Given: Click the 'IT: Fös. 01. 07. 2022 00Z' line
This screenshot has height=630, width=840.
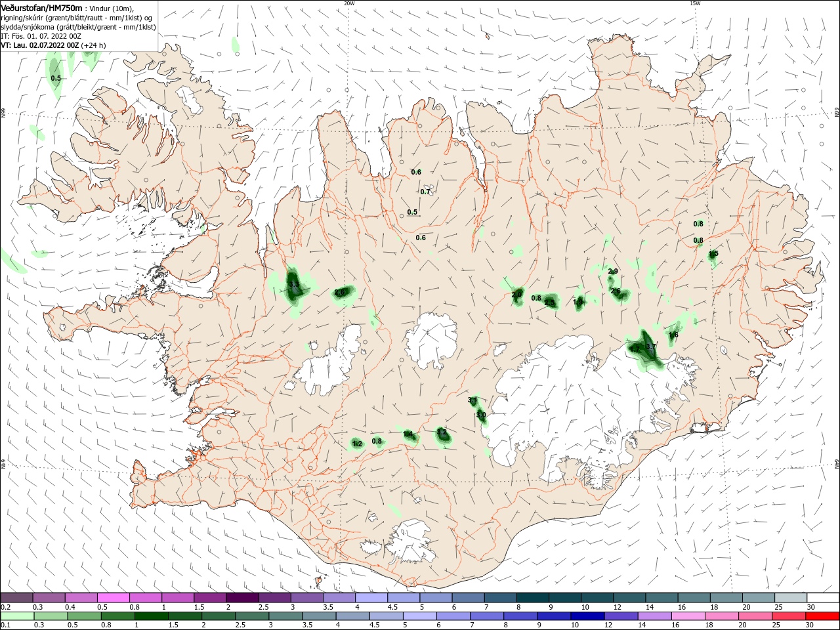Looking at the screenshot, I should tap(41, 36).
